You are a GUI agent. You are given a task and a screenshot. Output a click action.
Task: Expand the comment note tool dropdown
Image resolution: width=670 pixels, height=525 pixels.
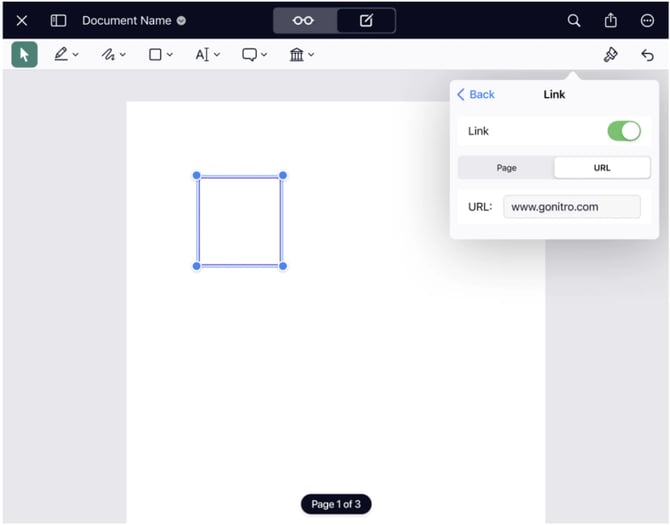pos(254,55)
